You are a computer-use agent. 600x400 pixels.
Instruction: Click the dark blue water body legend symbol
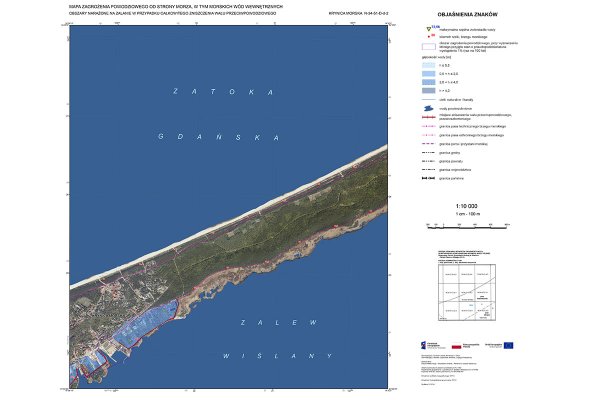pyautogui.click(x=429, y=108)
